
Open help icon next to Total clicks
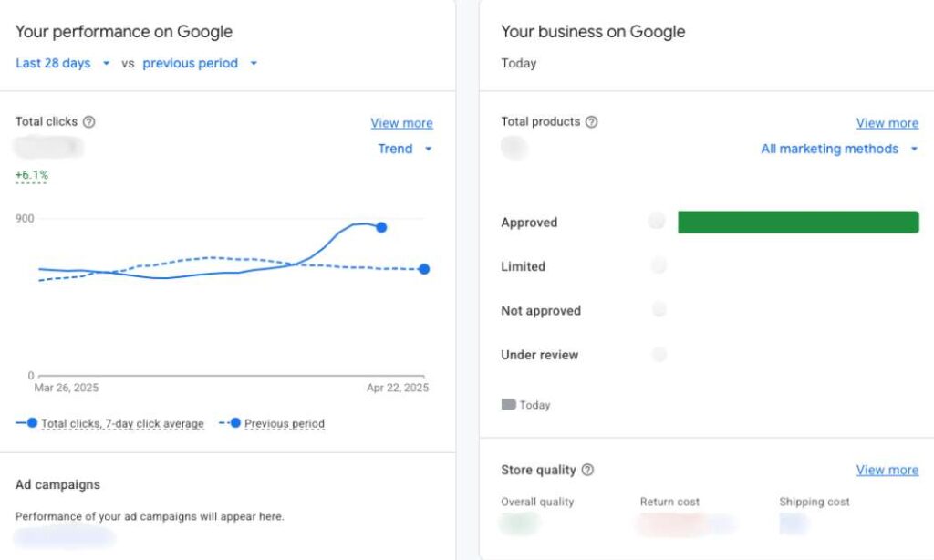pyautogui.click(x=88, y=121)
